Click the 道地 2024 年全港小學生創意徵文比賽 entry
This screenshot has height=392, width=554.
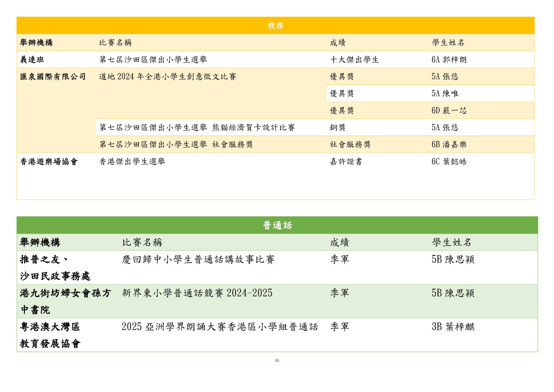(168, 77)
